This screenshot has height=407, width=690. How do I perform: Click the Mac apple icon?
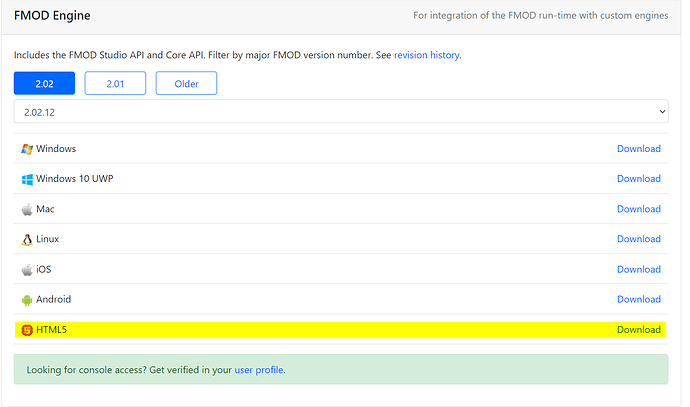click(x=27, y=209)
